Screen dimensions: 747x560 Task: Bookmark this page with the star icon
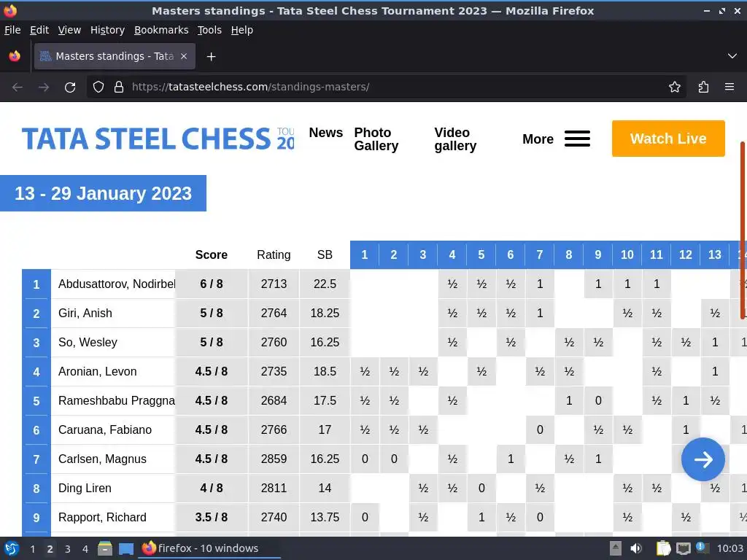tap(675, 87)
